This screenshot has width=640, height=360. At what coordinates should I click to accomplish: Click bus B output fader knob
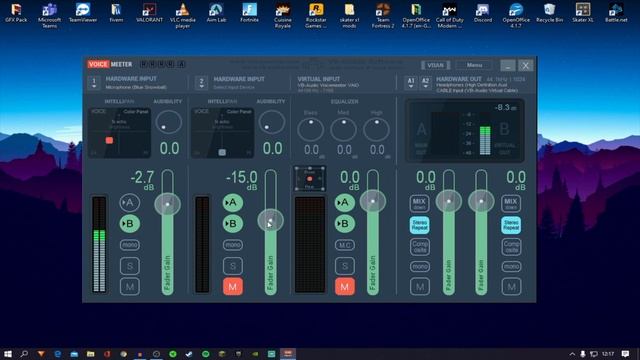coord(481,201)
